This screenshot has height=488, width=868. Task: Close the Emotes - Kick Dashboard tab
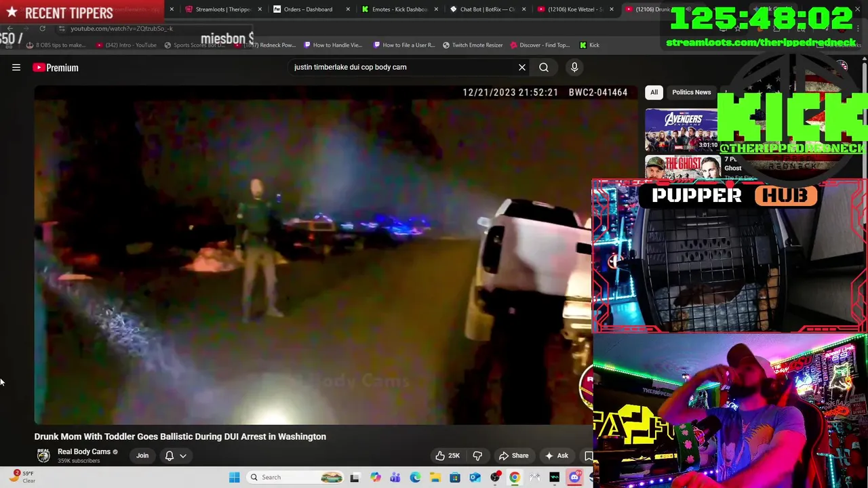(436, 9)
